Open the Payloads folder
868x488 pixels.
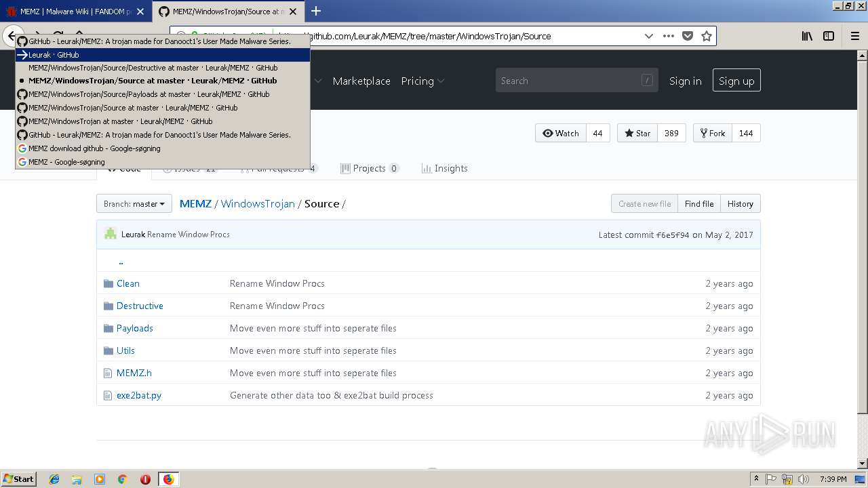pyautogui.click(x=135, y=328)
